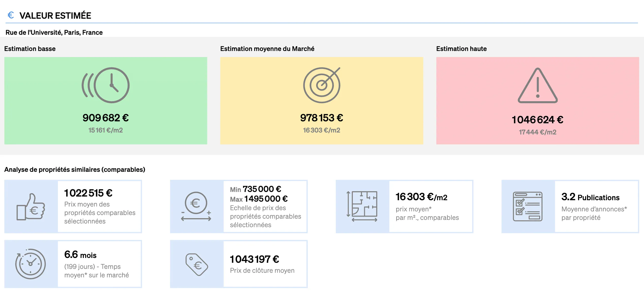The height and width of the screenshot is (298, 644).
Task: Click prix moyen par m² comparables text
Action: (427, 213)
